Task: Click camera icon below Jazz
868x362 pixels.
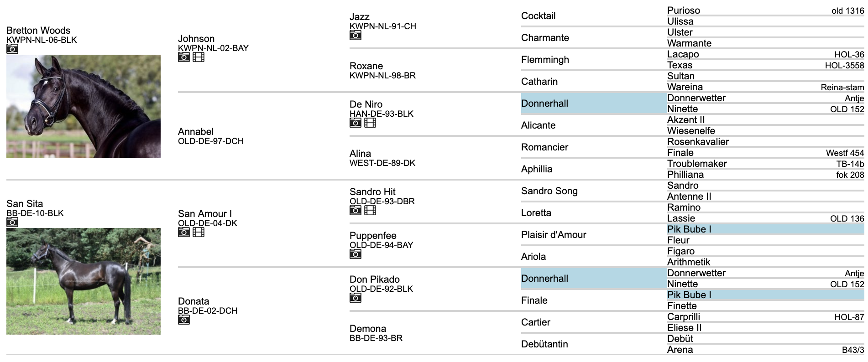Action: [356, 35]
